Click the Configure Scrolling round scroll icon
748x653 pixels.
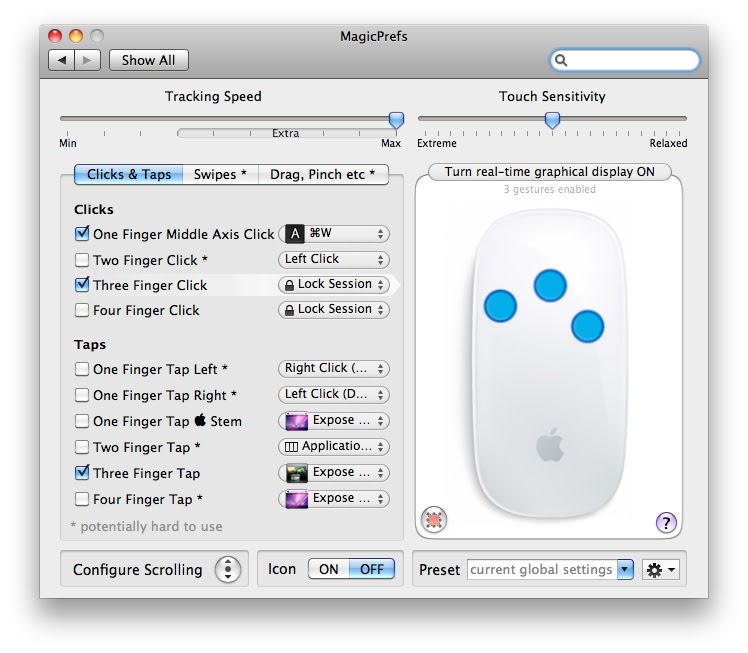(228, 569)
